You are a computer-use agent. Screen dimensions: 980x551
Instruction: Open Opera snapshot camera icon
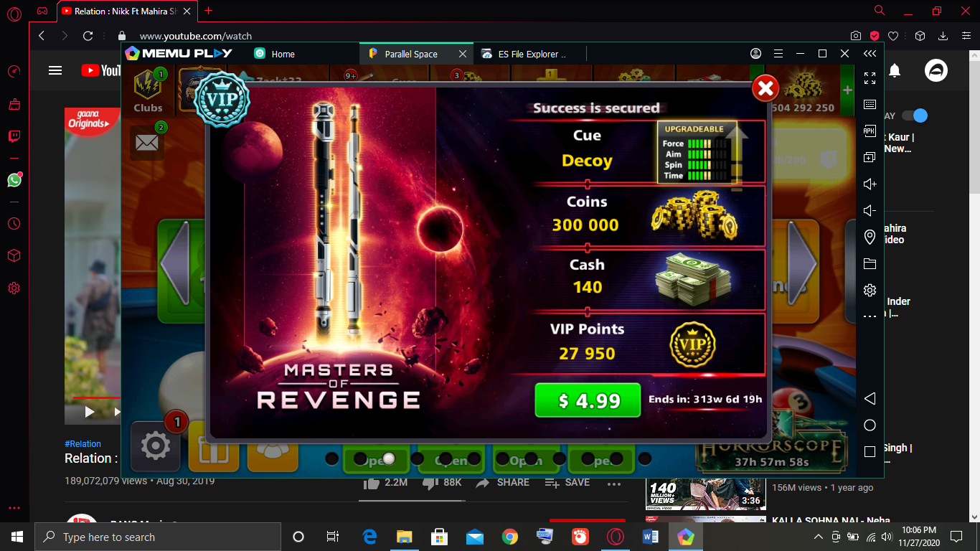[856, 36]
